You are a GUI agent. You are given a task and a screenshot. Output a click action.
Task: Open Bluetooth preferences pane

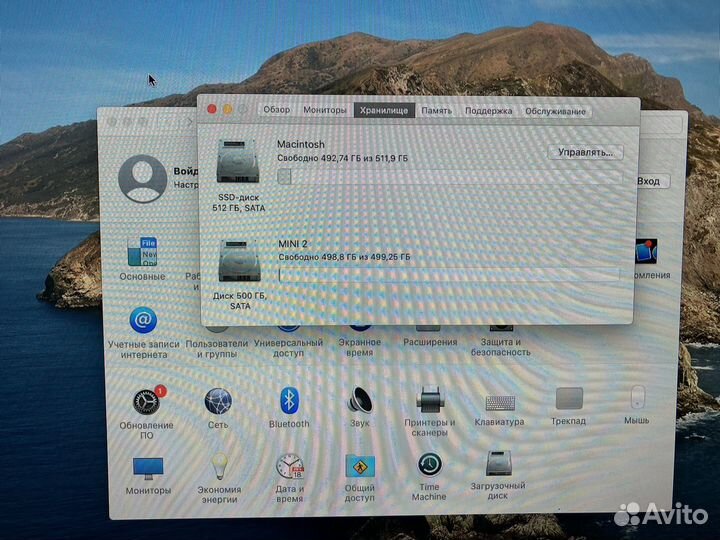(289, 401)
